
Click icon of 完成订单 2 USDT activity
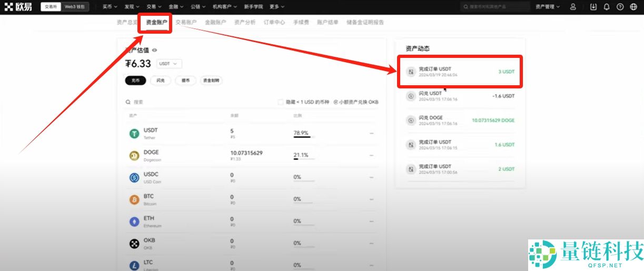coord(411,169)
